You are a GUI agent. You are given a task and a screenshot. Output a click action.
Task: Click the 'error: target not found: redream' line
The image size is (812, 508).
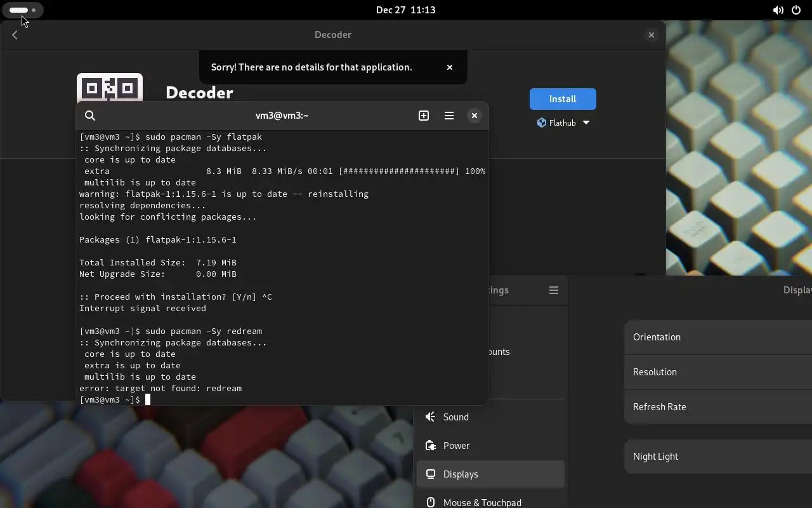[160, 389]
